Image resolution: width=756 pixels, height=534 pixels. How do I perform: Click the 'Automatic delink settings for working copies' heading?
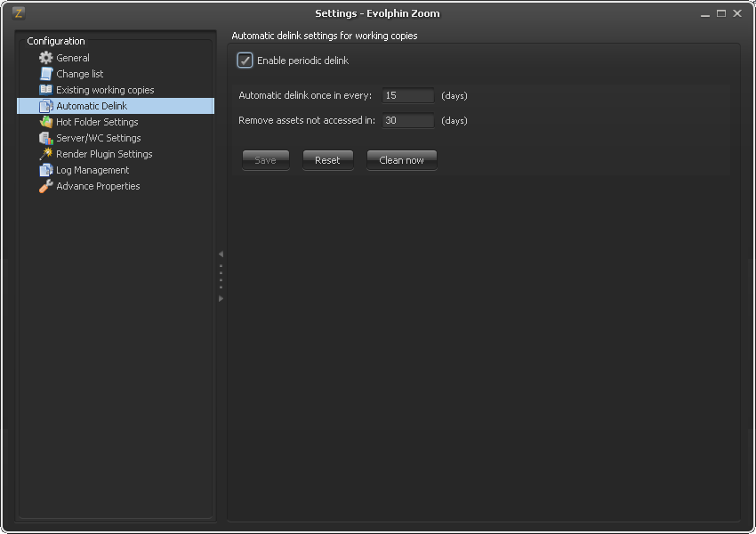tap(325, 36)
